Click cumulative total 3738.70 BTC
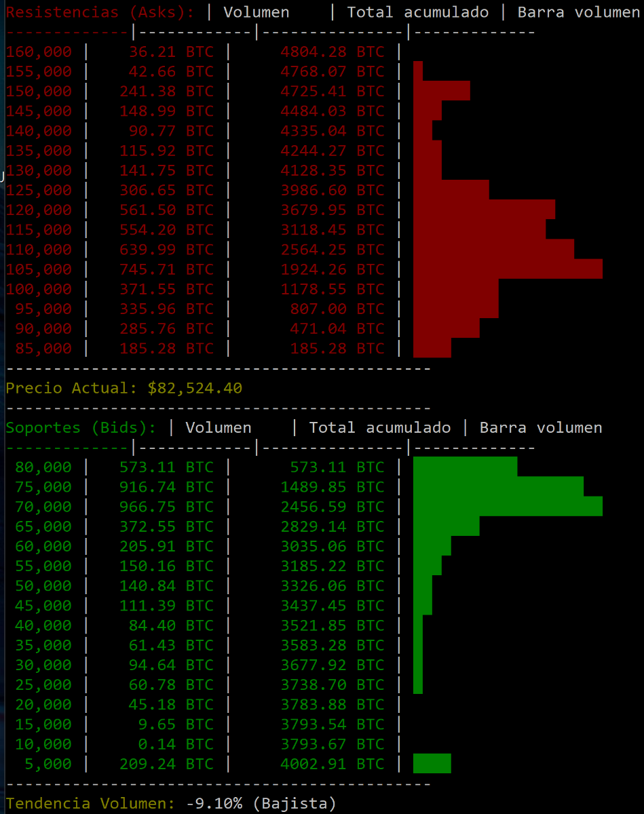 [333, 684]
